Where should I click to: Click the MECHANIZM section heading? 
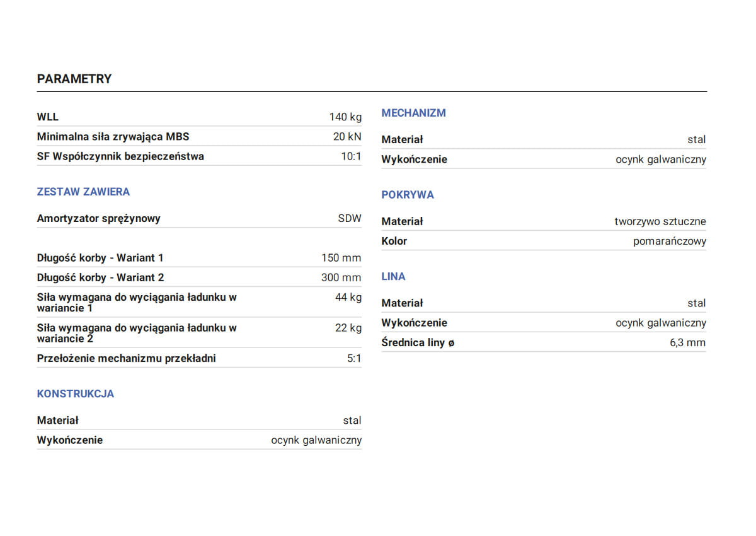[413, 113]
